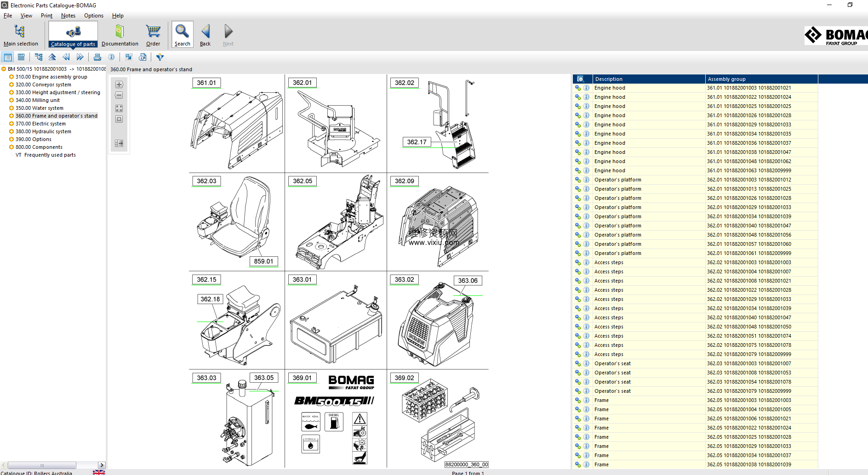Image resolution: width=868 pixels, height=475 pixels.
Task: Collapse the BM 500/15 root node
Action: (4, 69)
